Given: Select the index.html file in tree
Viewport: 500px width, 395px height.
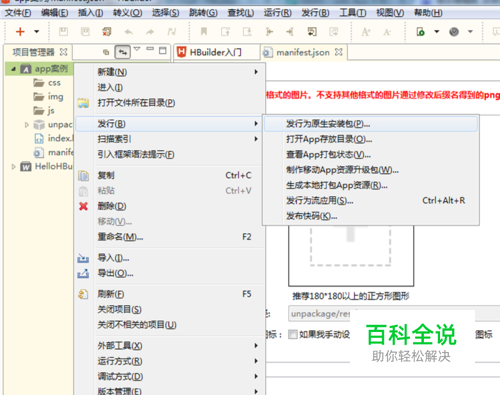Looking at the screenshot, I should pyautogui.click(x=54, y=138).
